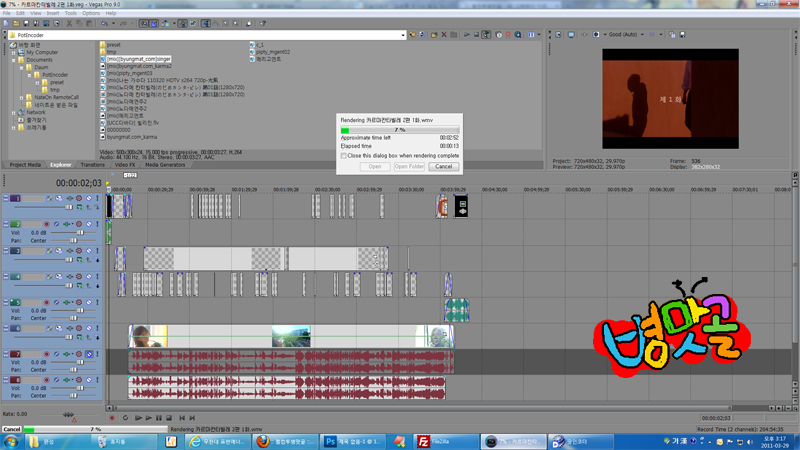Click the arm-for-record icon on track 2
800x450 pixels.
46,224
